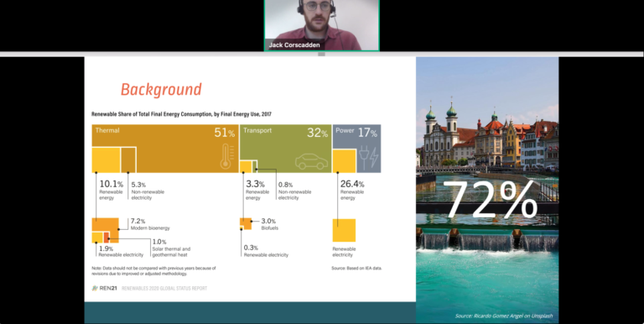Click the yellow 26.4% renewable energy square
The image size is (644, 324).
tap(344, 161)
